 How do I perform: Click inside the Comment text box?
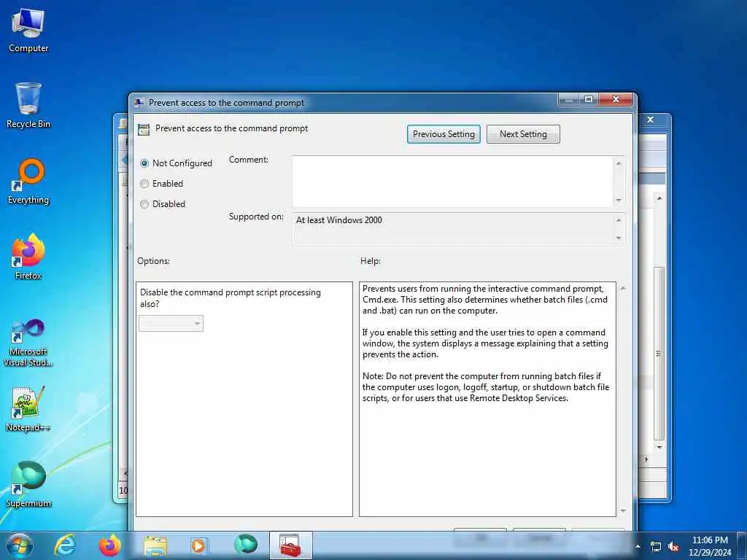point(452,181)
